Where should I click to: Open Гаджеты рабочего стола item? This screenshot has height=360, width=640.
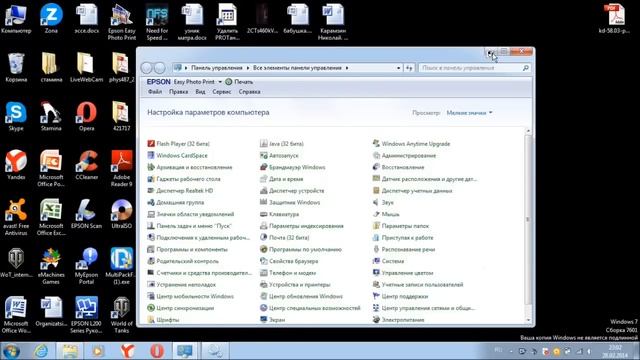184,179
